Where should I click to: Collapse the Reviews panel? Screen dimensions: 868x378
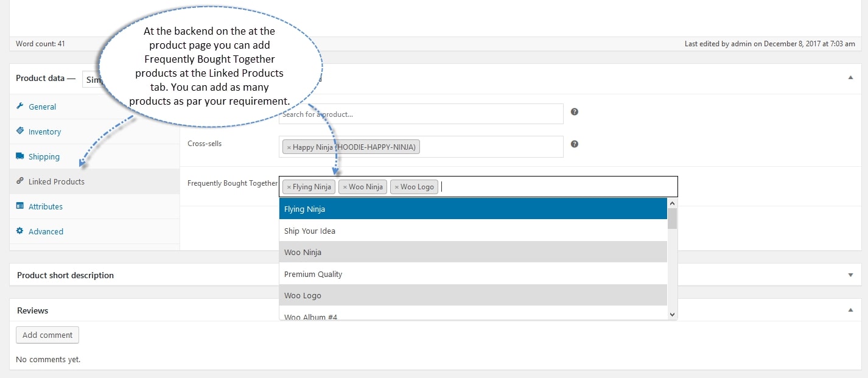pyautogui.click(x=850, y=310)
